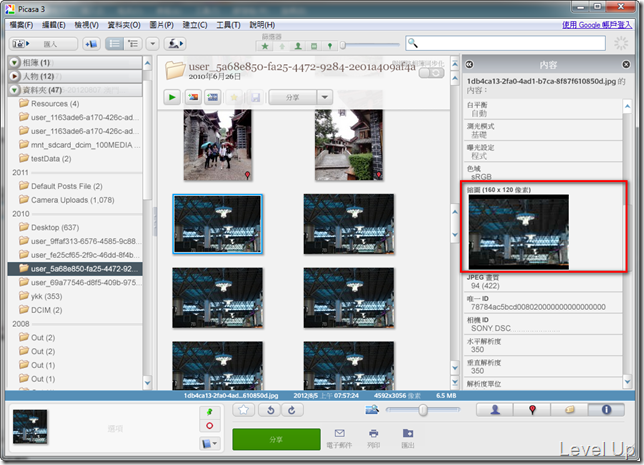Export selected photo with 匯出 icon

pos(408,438)
